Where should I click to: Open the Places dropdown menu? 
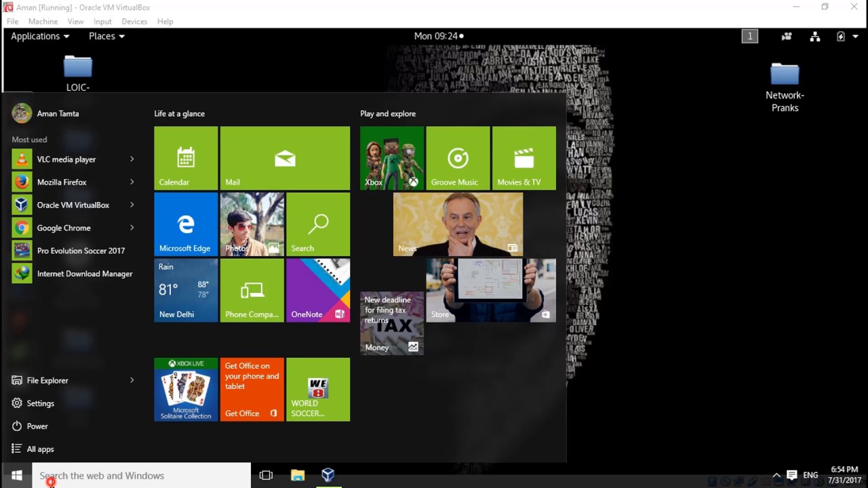tap(106, 36)
